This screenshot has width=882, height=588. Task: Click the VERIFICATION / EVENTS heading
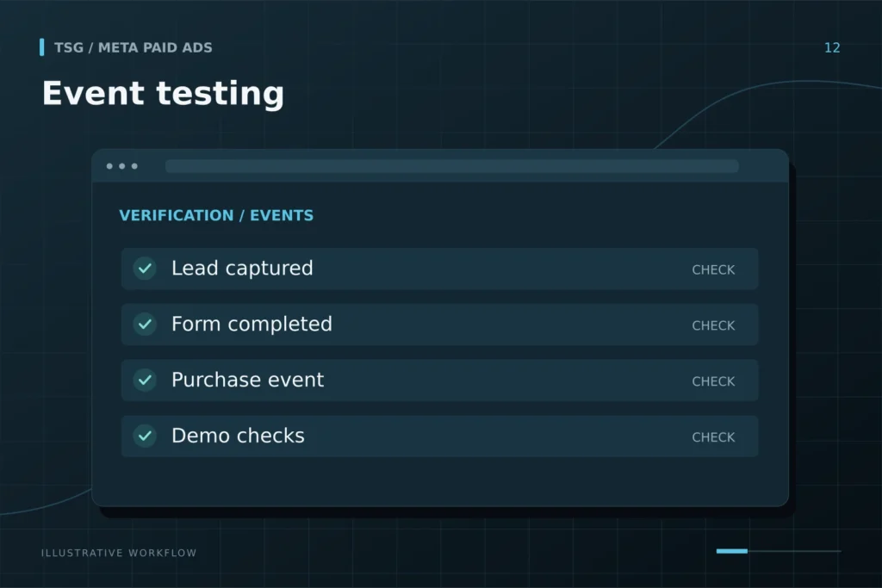216,215
